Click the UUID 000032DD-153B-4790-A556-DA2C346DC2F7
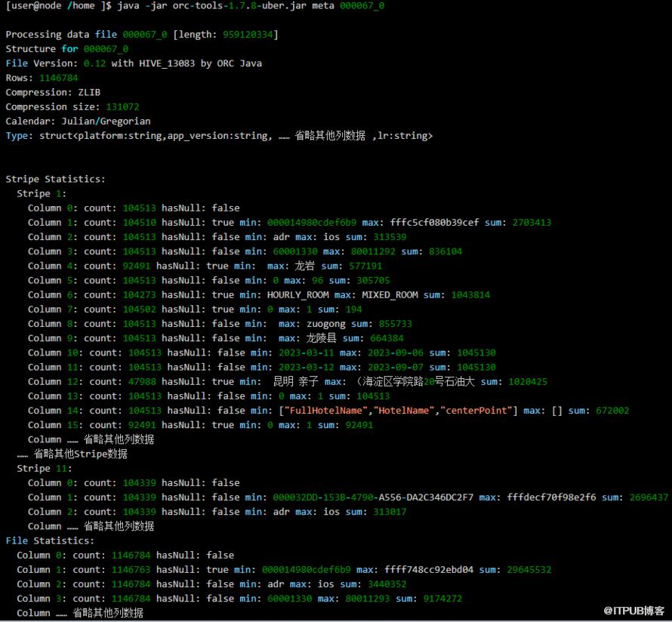Image resolution: width=672 pixels, height=622 pixels. [x=372, y=497]
